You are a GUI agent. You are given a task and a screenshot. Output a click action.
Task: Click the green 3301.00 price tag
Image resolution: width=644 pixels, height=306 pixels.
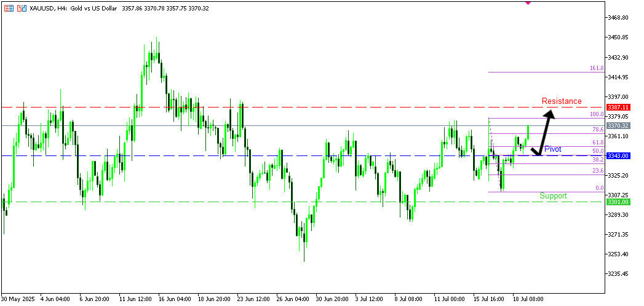pos(618,202)
